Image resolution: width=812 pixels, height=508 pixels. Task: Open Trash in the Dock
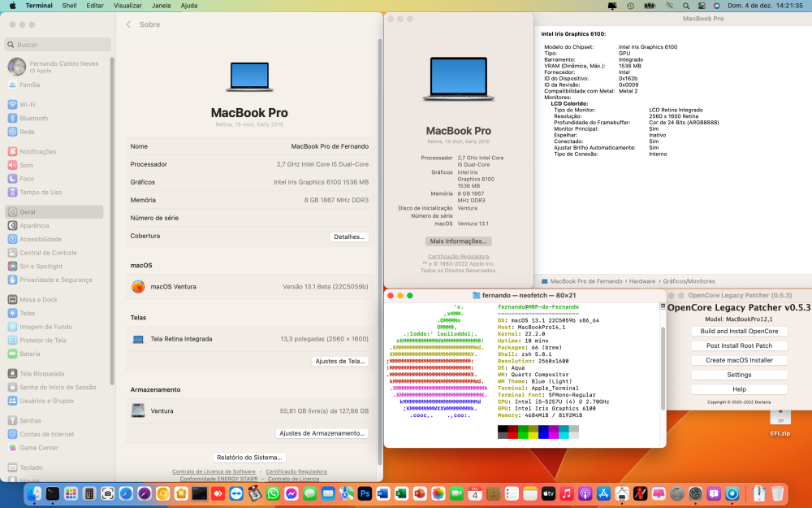pyautogui.click(x=777, y=493)
